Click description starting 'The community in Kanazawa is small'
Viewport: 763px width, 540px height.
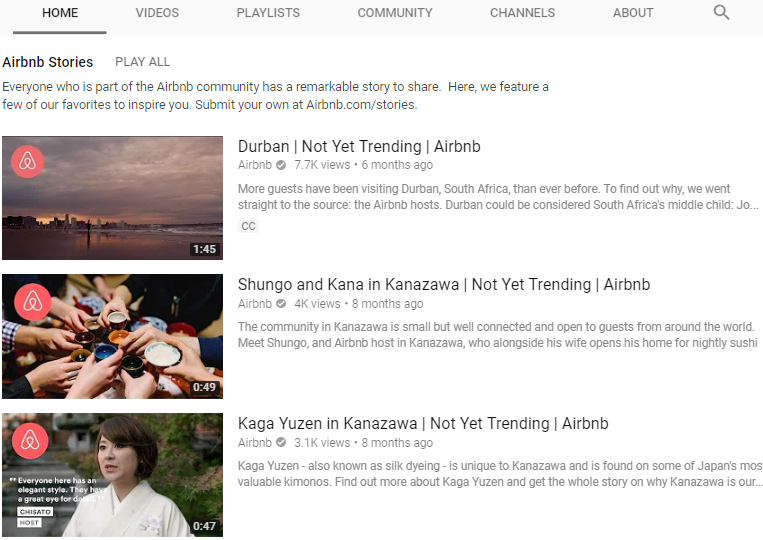(x=498, y=335)
